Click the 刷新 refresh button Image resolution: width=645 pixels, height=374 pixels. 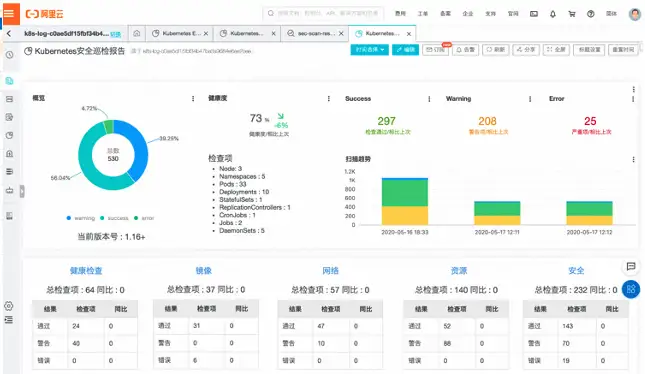(x=495, y=50)
